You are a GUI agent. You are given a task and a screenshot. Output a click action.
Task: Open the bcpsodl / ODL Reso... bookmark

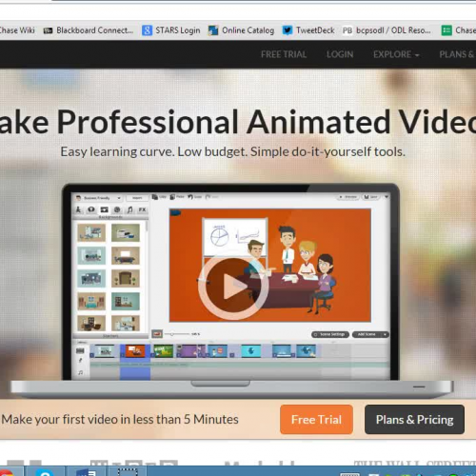tap(387, 30)
